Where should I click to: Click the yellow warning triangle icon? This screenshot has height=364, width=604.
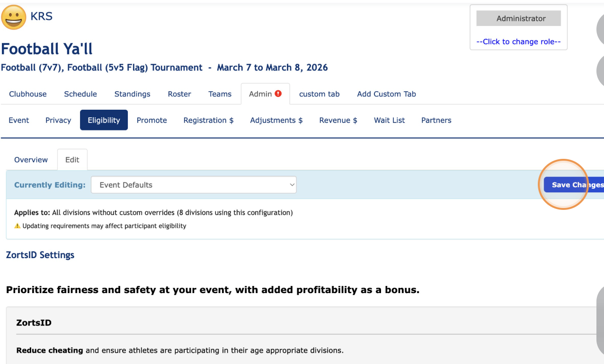pos(18,226)
